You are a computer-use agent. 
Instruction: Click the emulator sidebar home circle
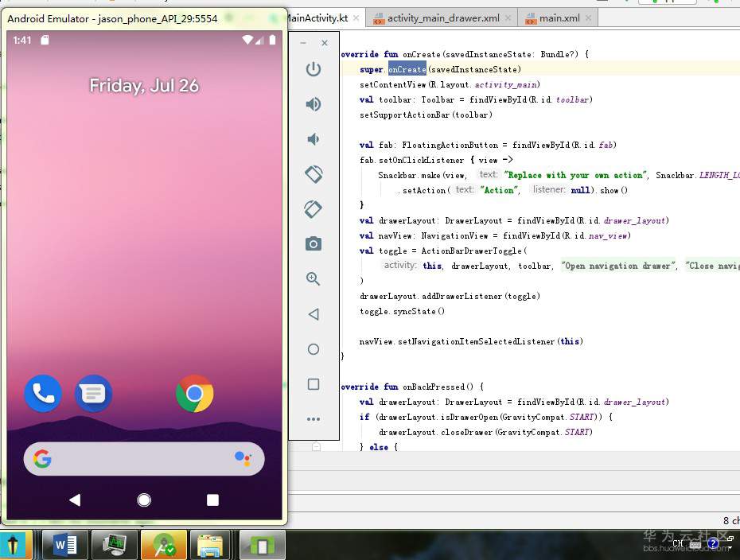pyautogui.click(x=314, y=349)
